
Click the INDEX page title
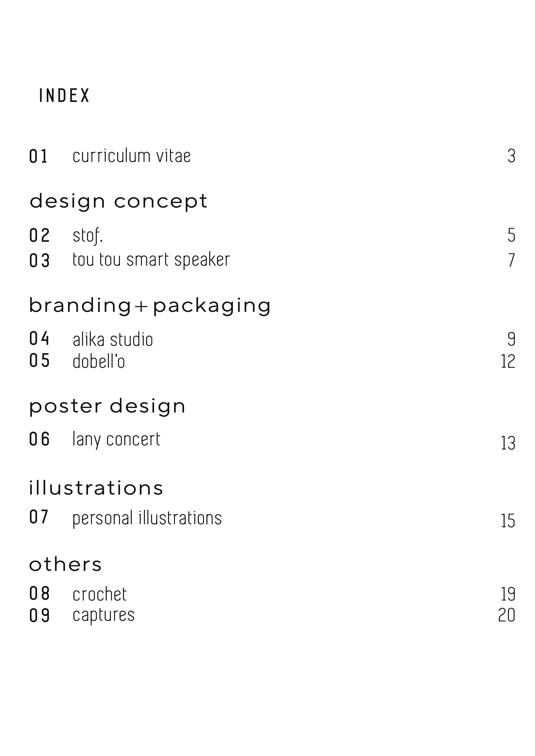click(64, 95)
